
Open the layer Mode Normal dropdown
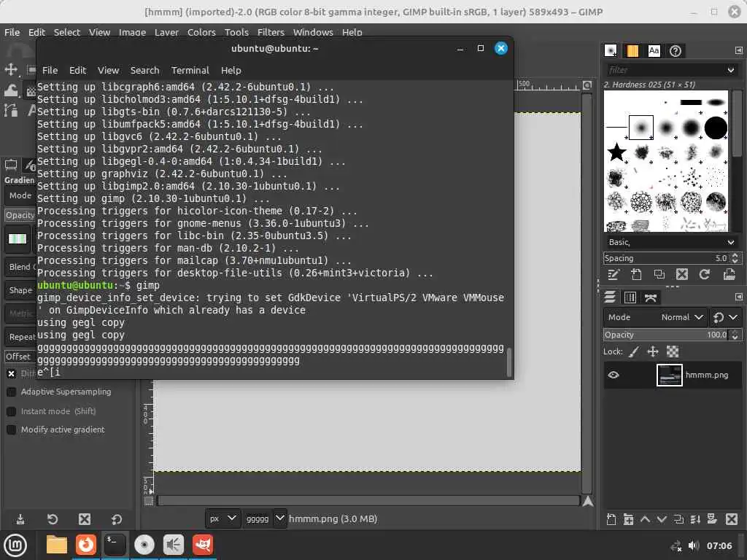pos(656,317)
